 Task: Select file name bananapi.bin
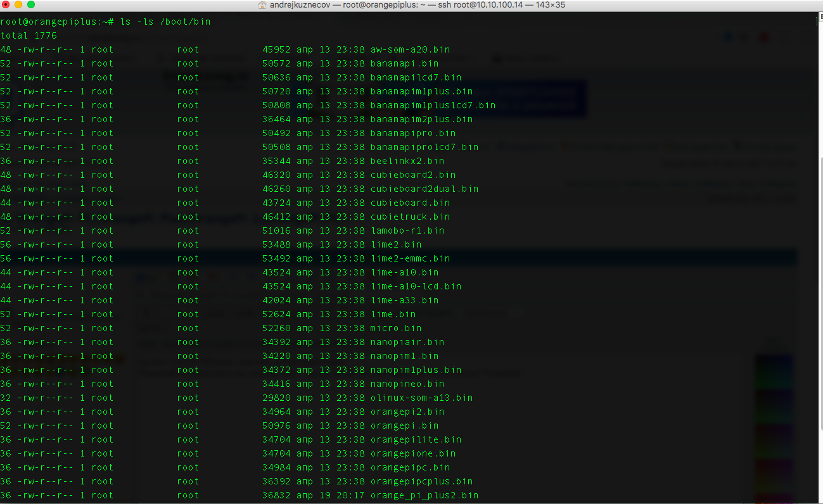point(405,63)
